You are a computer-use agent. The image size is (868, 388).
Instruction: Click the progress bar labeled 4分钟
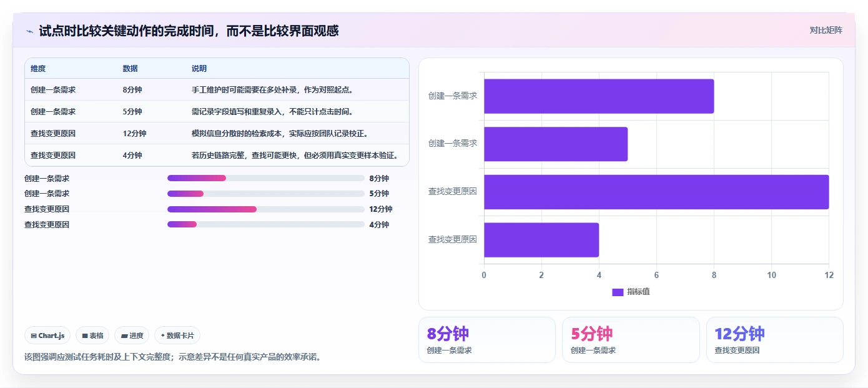[x=266, y=224]
